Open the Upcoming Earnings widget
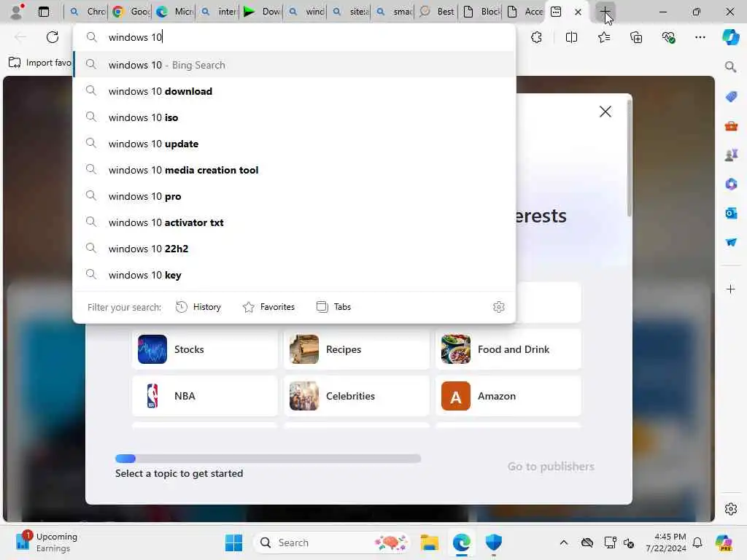Viewport: 747px width, 560px height. point(47,542)
